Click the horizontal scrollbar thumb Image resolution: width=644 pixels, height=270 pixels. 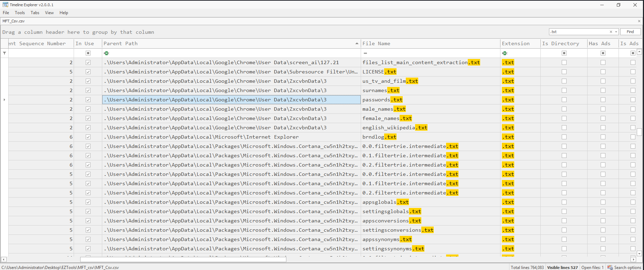183,259
